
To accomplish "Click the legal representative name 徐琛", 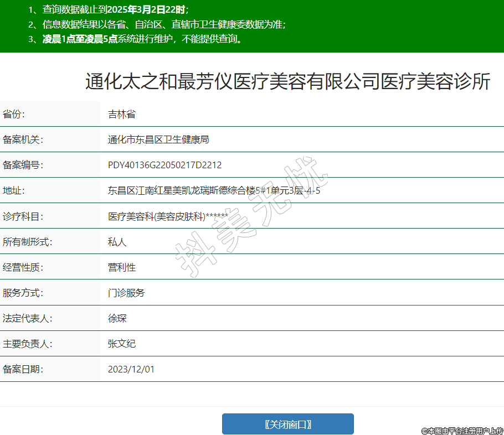I will (117, 318).
